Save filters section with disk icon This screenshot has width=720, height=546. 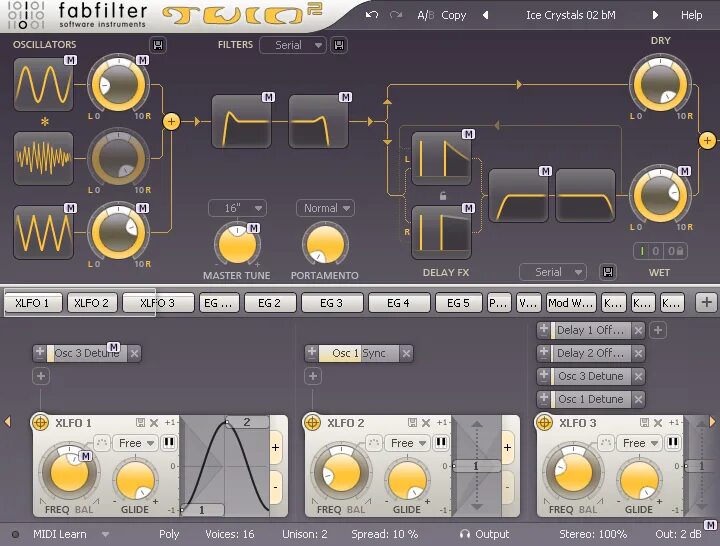point(339,45)
